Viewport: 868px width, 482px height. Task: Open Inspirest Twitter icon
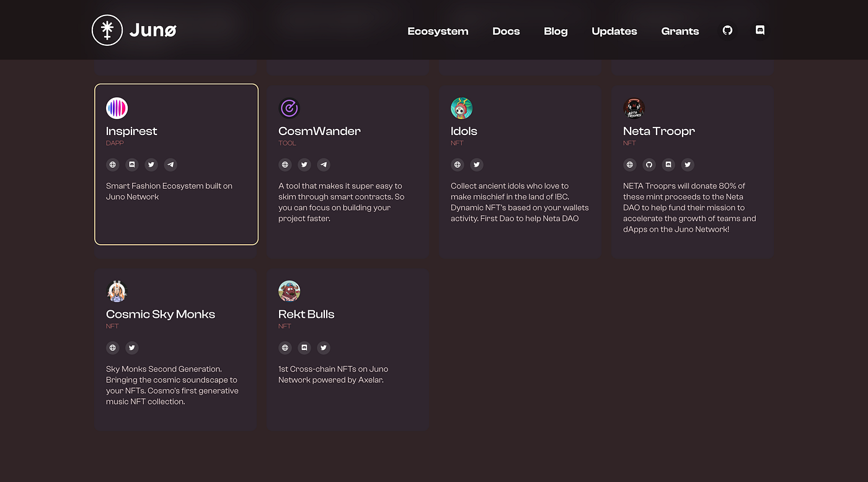pyautogui.click(x=151, y=165)
